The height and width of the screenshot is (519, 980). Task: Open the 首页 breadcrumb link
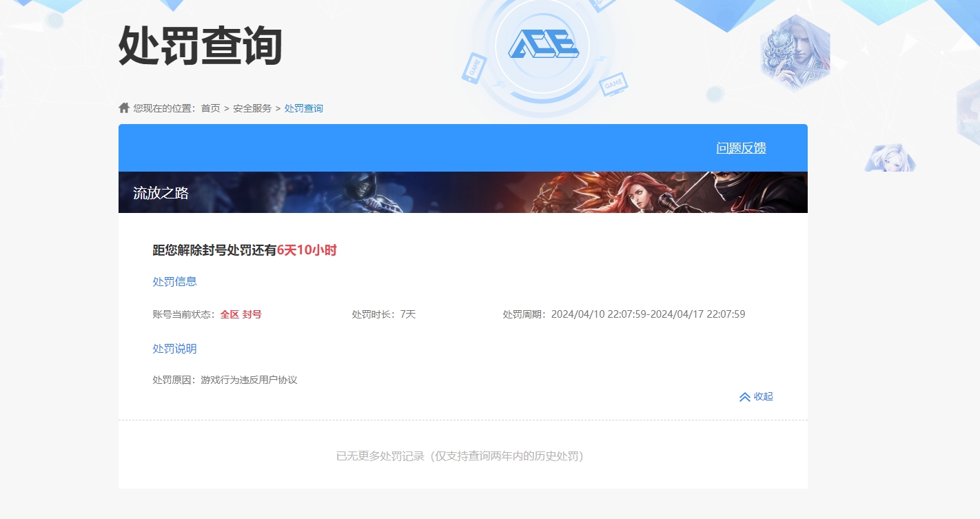tap(210, 108)
